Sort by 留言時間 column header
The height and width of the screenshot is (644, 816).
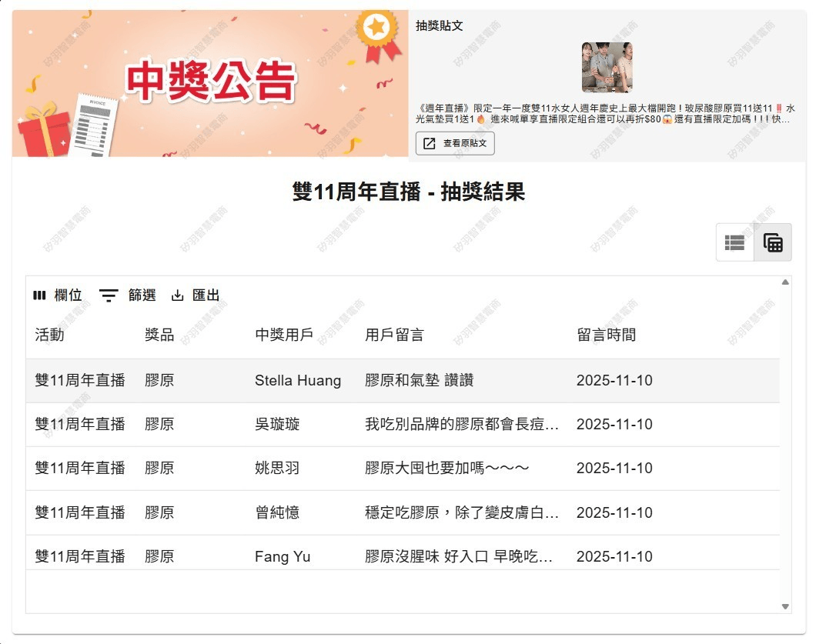607,335
